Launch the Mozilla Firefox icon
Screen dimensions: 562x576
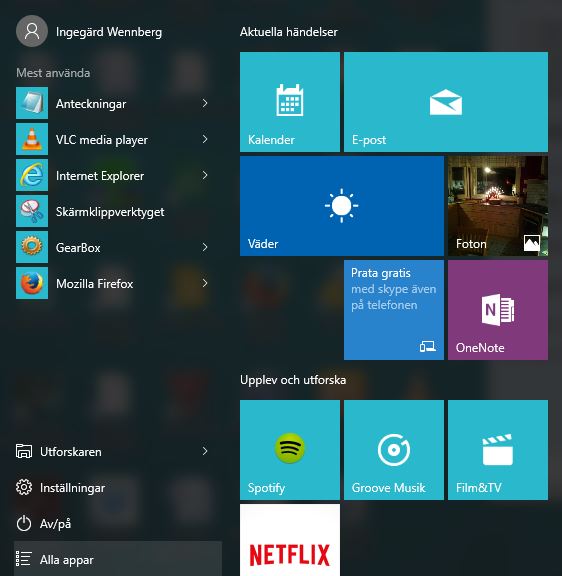point(32,283)
